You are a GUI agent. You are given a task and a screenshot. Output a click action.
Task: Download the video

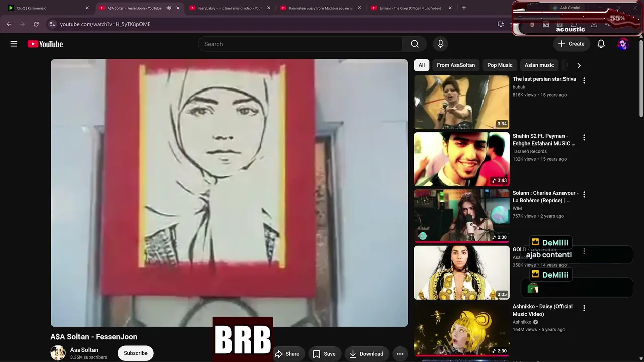[367, 354]
